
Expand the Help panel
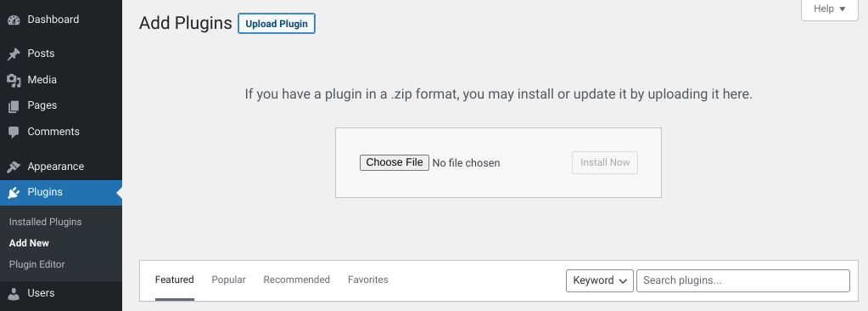(830, 8)
